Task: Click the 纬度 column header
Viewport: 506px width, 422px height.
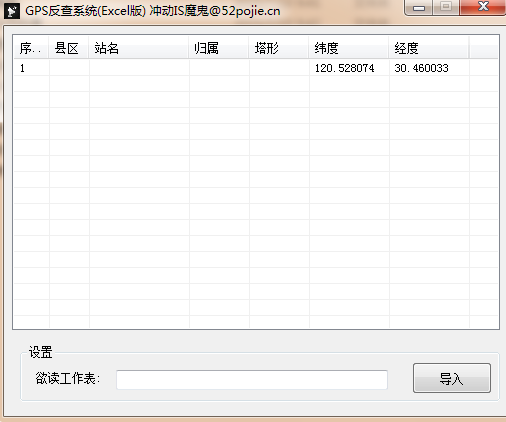Action: pyautogui.click(x=349, y=48)
